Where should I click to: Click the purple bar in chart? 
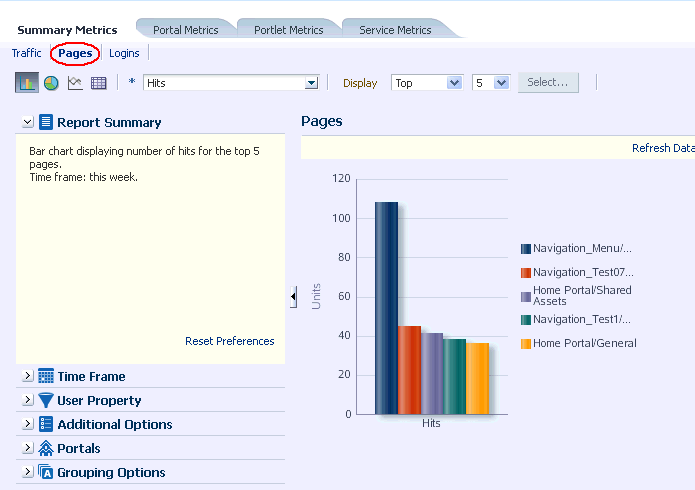[x=432, y=374]
